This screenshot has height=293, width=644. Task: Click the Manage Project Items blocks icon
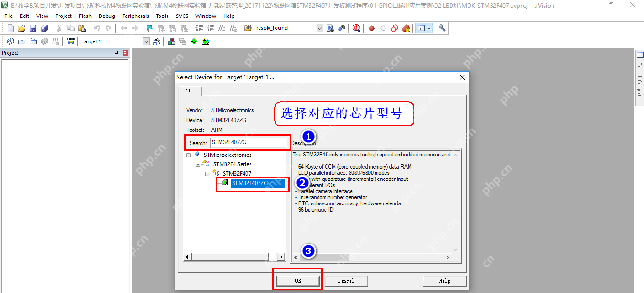point(172,41)
